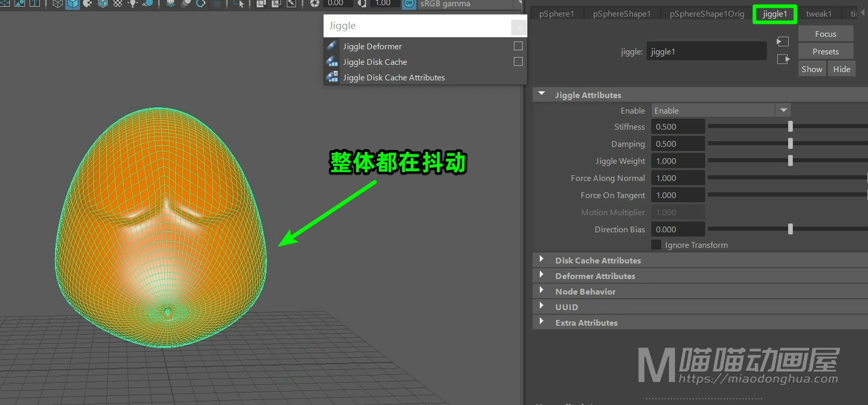Toggle X-ray active components icon
The width and height of the screenshot is (868, 405).
(x=276, y=4)
